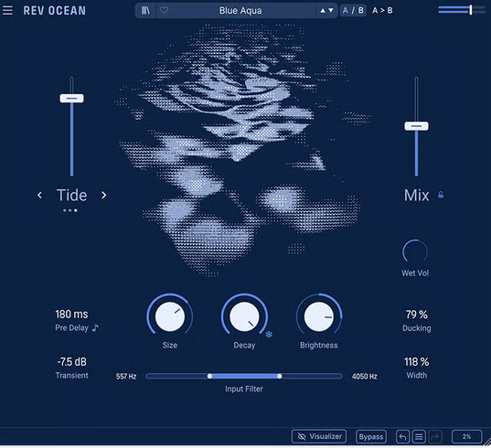Click the Input Filter high handle at 4050 Hz
Viewport: 491px width, 448px height.
(280, 376)
